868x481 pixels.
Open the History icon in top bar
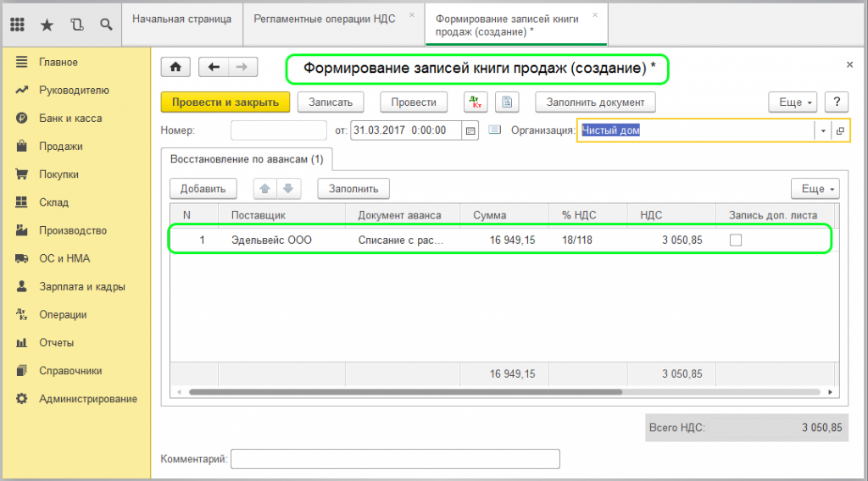[x=77, y=25]
